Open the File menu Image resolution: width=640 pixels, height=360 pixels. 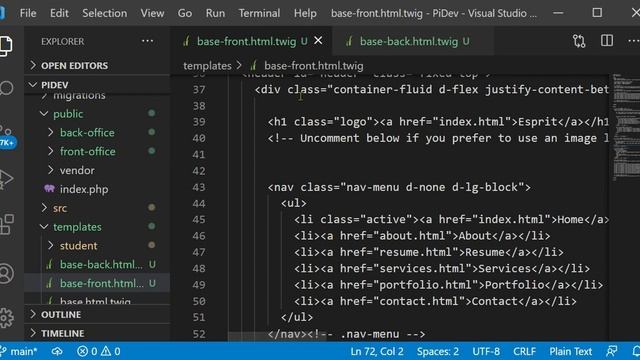point(28,13)
